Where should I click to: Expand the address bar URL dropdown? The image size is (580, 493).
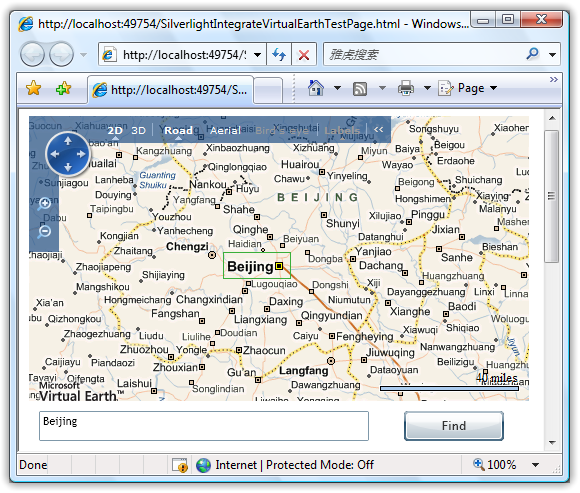pos(258,55)
